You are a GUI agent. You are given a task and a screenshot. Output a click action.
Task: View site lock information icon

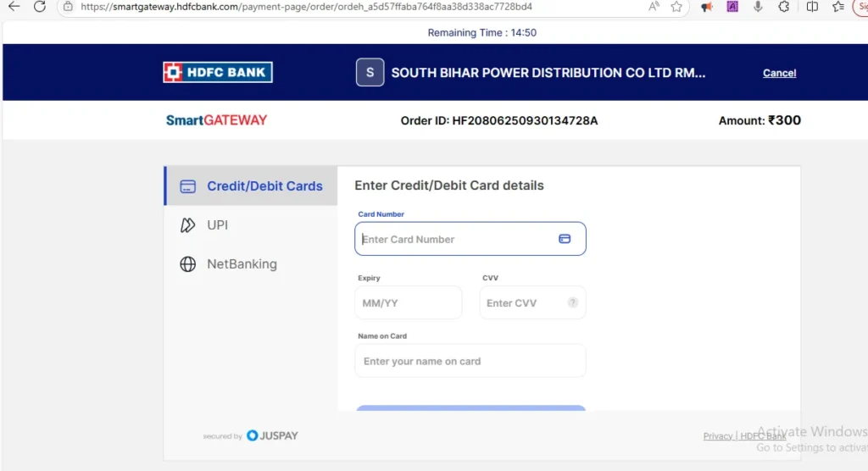click(x=68, y=7)
